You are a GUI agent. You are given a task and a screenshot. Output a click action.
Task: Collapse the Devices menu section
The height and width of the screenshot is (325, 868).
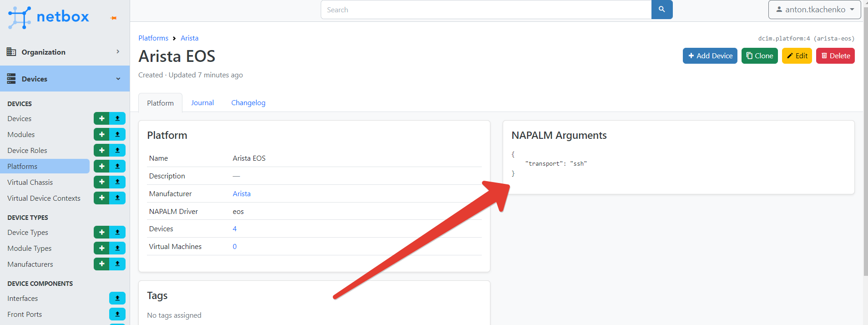coord(65,79)
